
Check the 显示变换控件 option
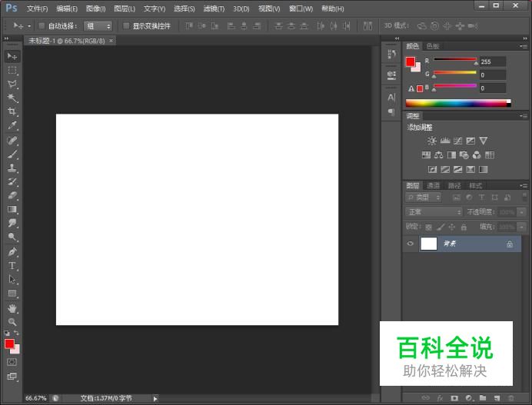126,26
